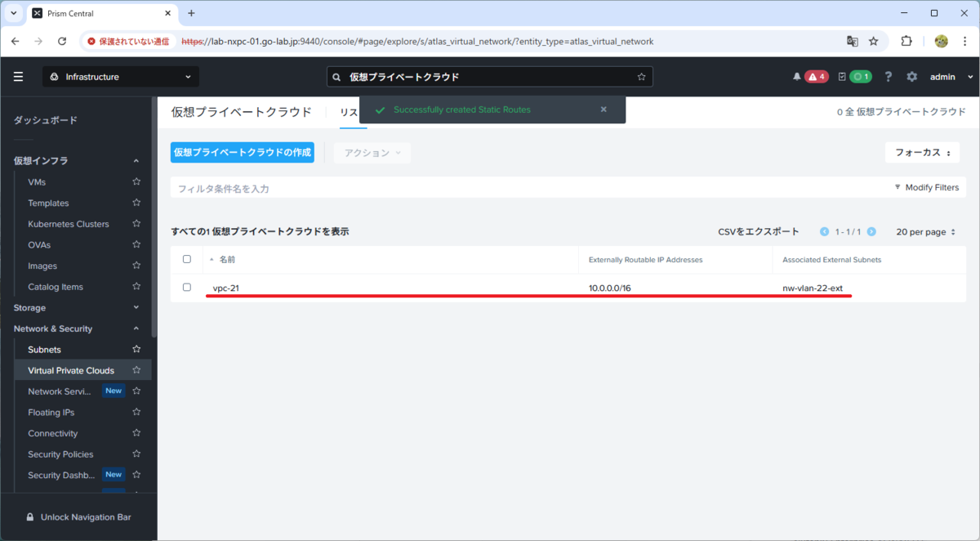Open the フォーカス dropdown
The image size is (980, 541).
(x=922, y=153)
